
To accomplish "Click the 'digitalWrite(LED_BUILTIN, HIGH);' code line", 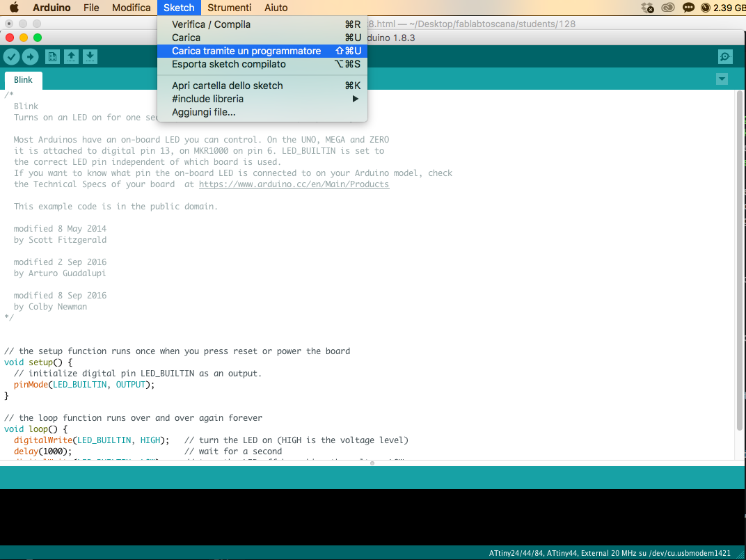I will click(x=91, y=440).
